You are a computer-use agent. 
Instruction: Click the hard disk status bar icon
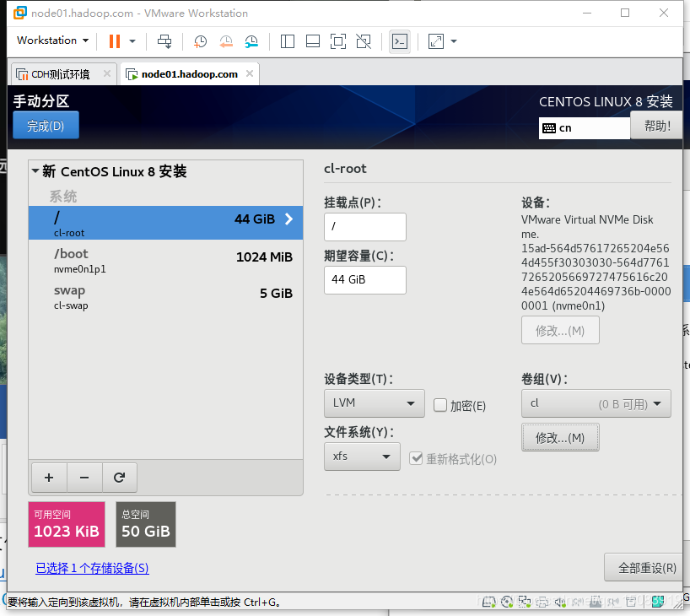point(488,602)
